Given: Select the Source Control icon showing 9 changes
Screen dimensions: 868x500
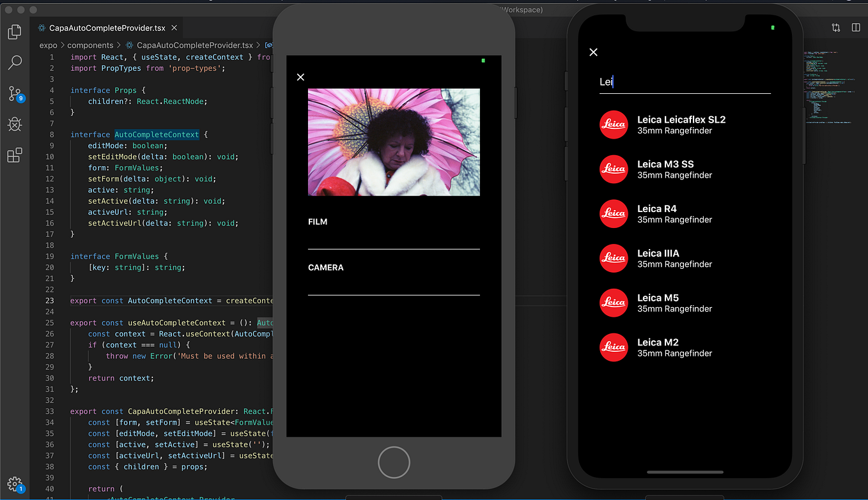Looking at the screenshot, I should (x=14, y=93).
